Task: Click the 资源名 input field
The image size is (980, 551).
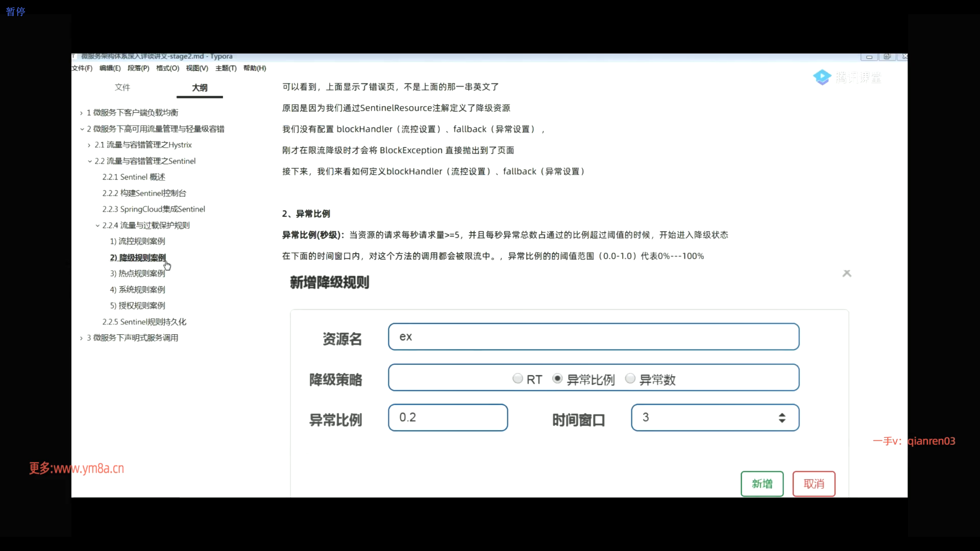Action: 593,337
